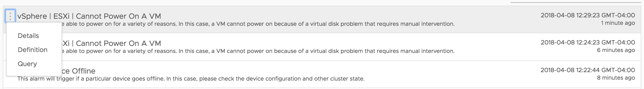
Task: Click the 12:22:44 GMT-04:00 timestamp
Action: (x=588, y=70)
